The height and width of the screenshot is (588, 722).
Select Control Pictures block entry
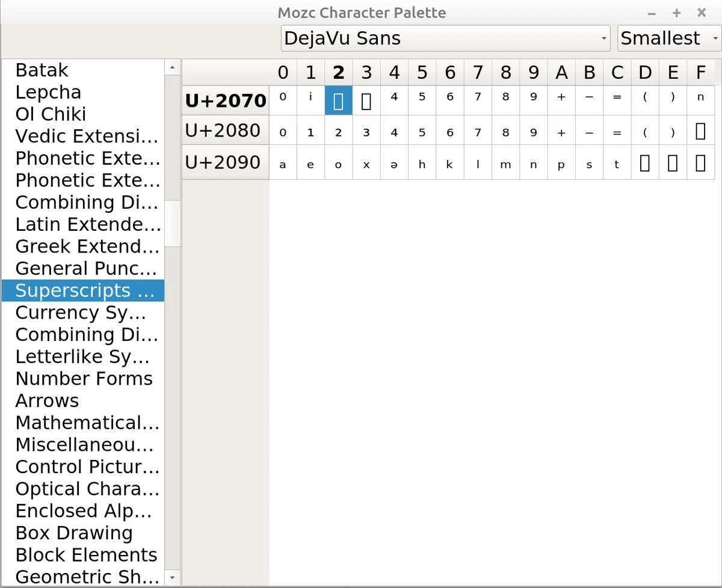(x=83, y=467)
